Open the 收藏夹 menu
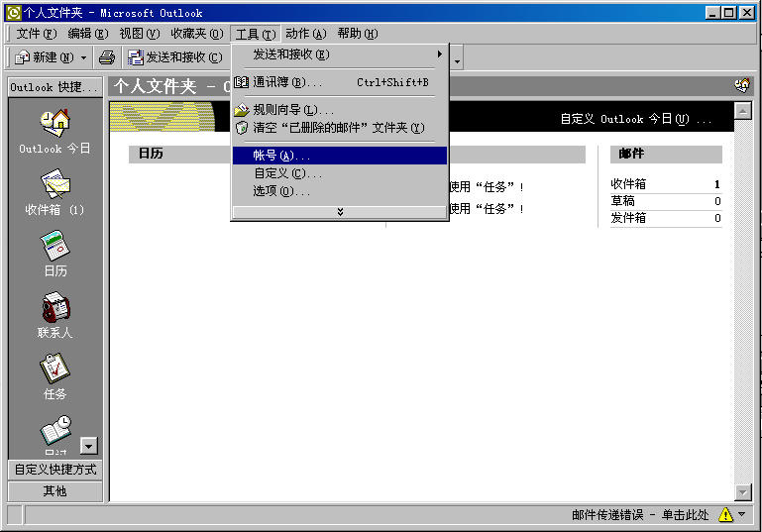 coord(197,34)
